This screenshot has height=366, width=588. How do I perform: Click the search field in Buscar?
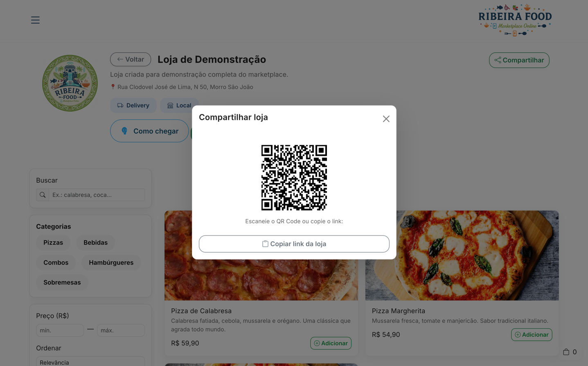point(97,195)
